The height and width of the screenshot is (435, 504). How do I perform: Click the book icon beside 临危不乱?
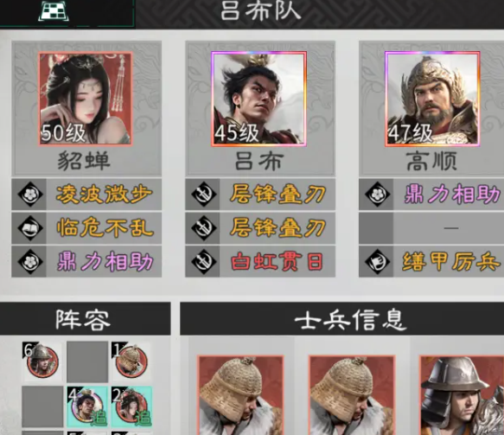[x=30, y=228]
